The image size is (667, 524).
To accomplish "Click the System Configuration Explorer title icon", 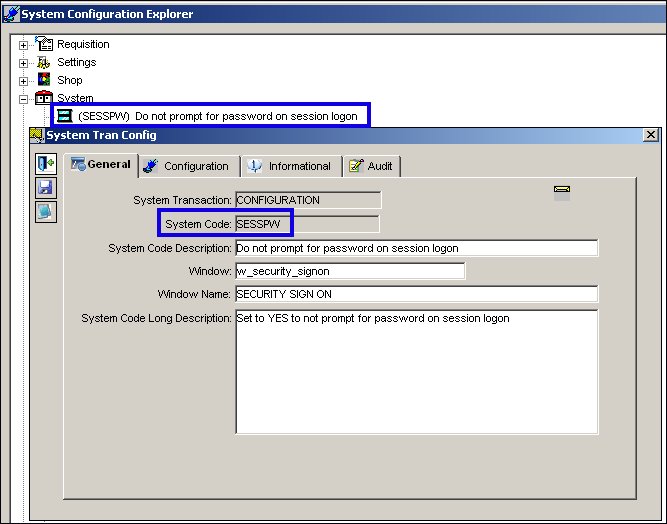I will (x=11, y=14).
